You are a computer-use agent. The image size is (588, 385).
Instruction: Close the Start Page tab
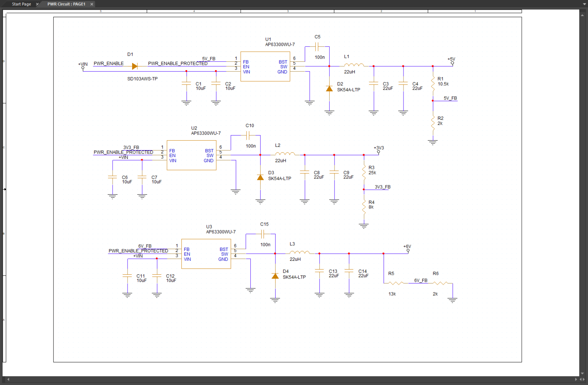pyautogui.click(x=37, y=4)
